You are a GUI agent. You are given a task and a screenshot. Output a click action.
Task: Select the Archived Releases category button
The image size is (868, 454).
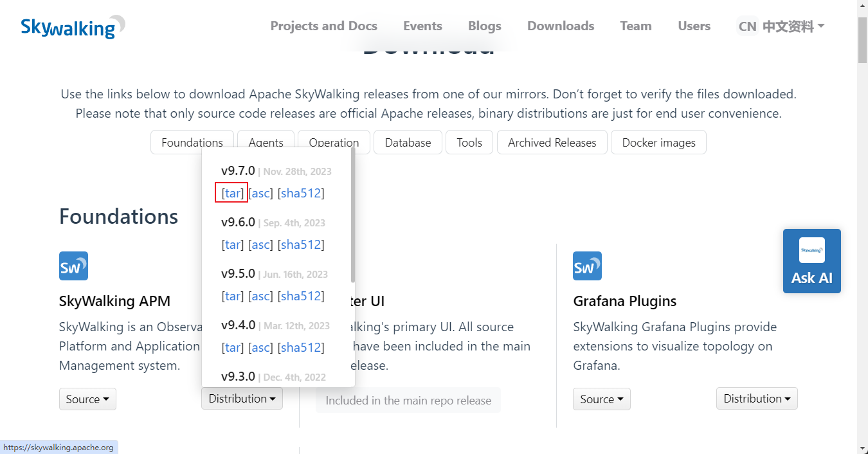coord(552,143)
